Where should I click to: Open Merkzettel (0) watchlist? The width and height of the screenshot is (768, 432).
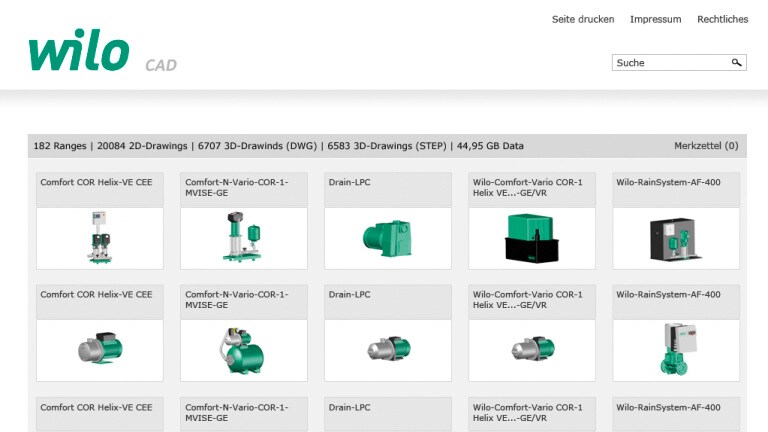706,146
